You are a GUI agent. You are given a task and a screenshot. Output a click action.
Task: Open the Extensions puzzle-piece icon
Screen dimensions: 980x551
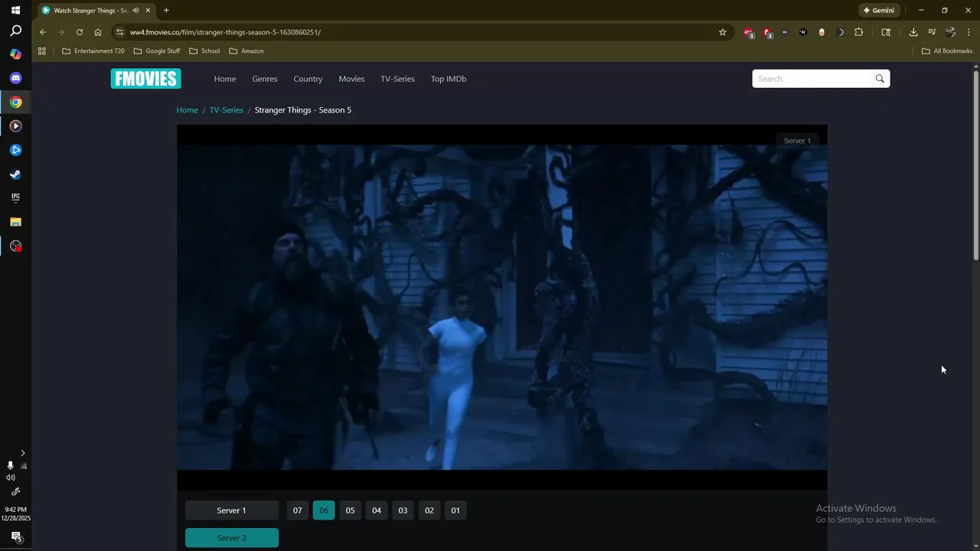[x=858, y=32]
